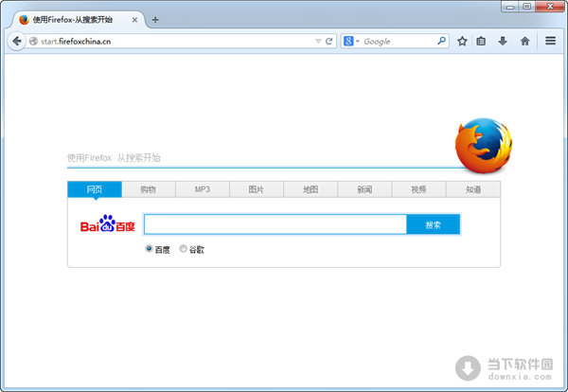Reload the page with the refresh icon
Screen dimensions: 568x392
tap(328, 42)
